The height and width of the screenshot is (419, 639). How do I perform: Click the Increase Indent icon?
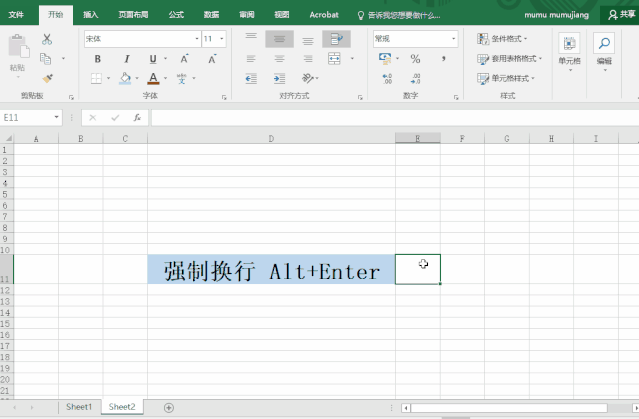[280, 78]
